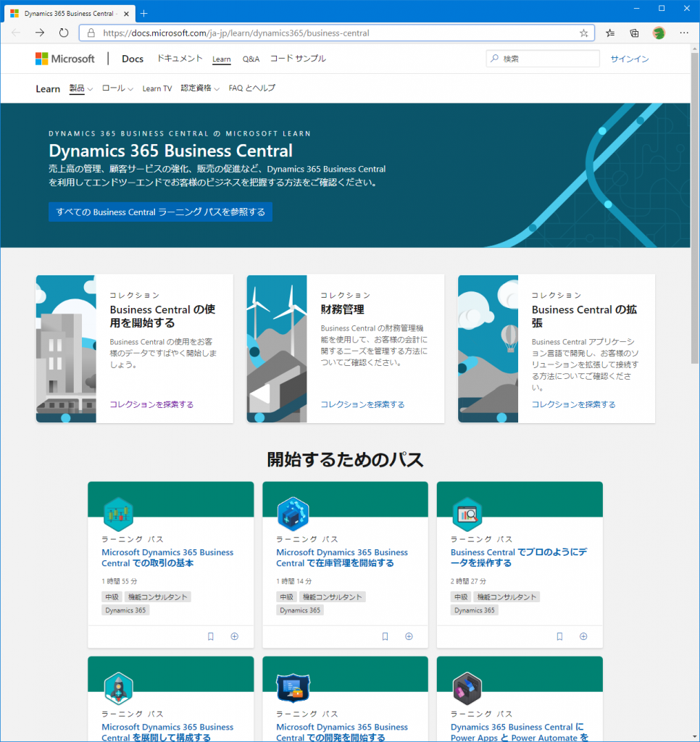This screenshot has width=700, height=742.
Task: Click add-to-collection plus icon on 取引の基本 card
Action: point(234,636)
